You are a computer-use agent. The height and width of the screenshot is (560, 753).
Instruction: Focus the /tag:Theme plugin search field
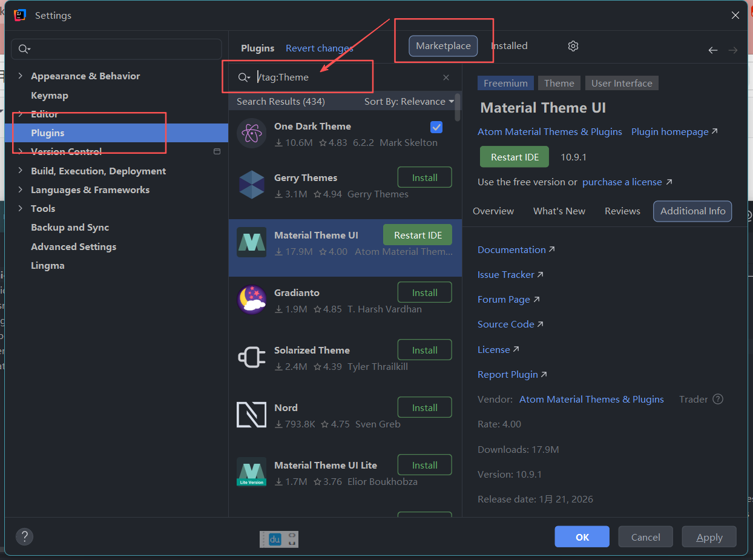(345, 77)
